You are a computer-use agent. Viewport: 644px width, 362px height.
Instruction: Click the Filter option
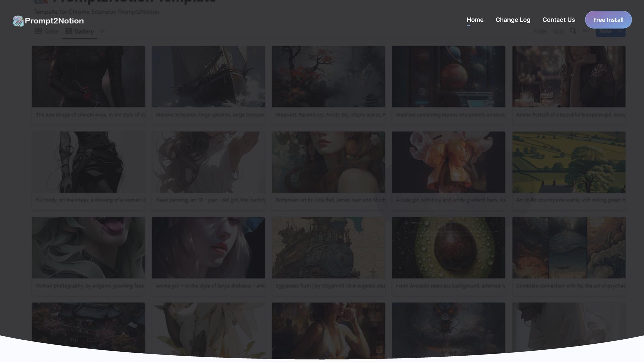coord(540,32)
